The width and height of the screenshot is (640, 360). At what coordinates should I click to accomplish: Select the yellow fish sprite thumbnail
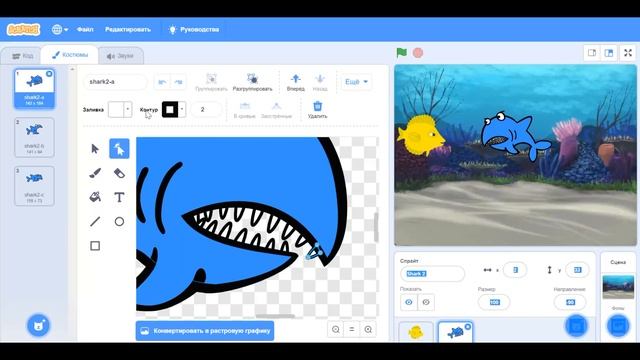coord(416,332)
